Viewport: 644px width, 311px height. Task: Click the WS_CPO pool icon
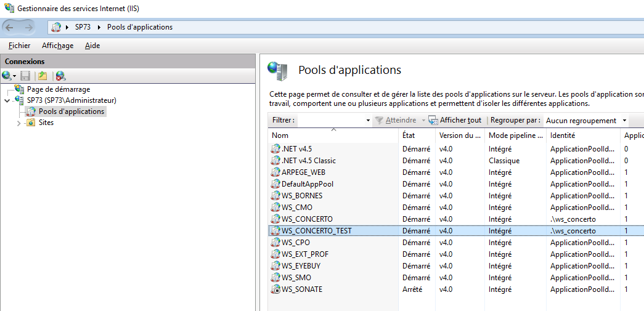pyautogui.click(x=275, y=243)
